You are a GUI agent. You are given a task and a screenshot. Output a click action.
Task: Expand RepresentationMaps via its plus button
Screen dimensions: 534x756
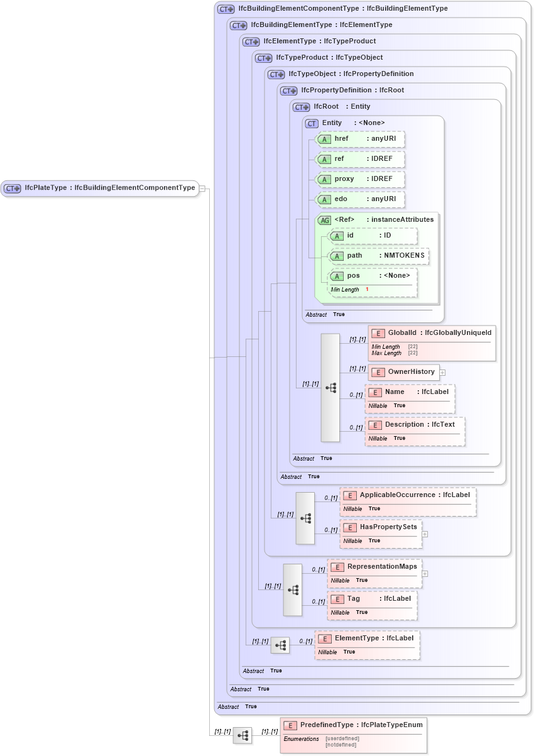425,573
